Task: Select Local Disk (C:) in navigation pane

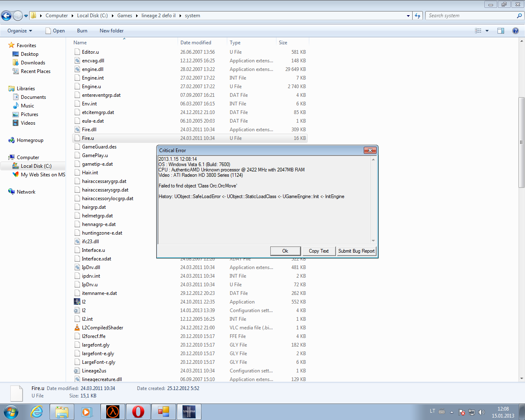Action: (x=36, y=166)
